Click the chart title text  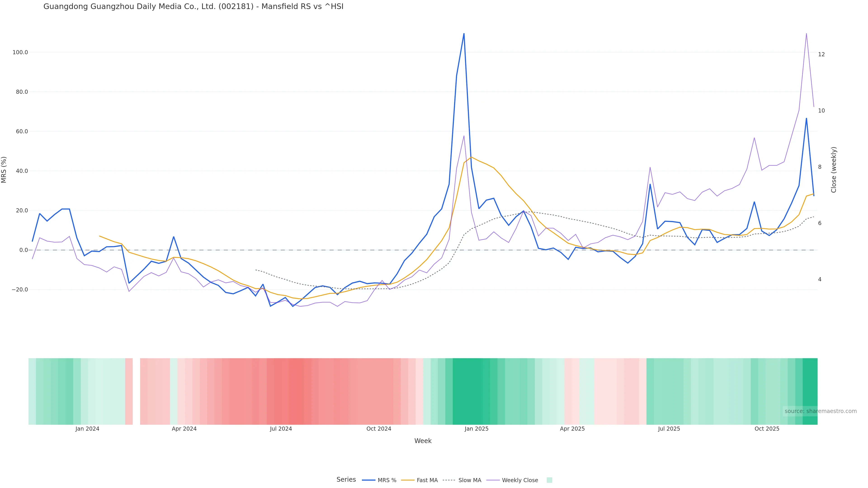pyautogui.click(x=193, y=7)
